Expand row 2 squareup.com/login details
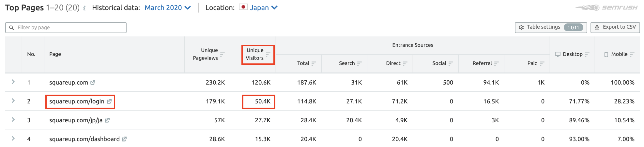Image resolution: width=644 pixels, height=147 pixels. pos(13,101)
